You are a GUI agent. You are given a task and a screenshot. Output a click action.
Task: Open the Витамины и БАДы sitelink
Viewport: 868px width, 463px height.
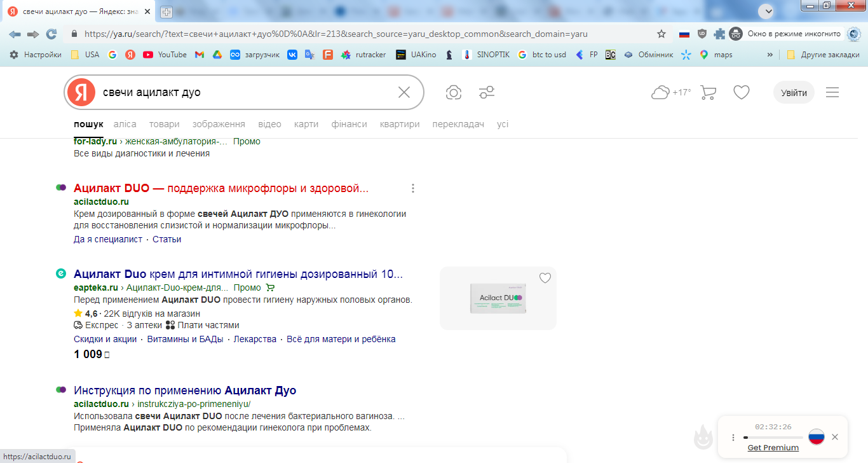185,339
